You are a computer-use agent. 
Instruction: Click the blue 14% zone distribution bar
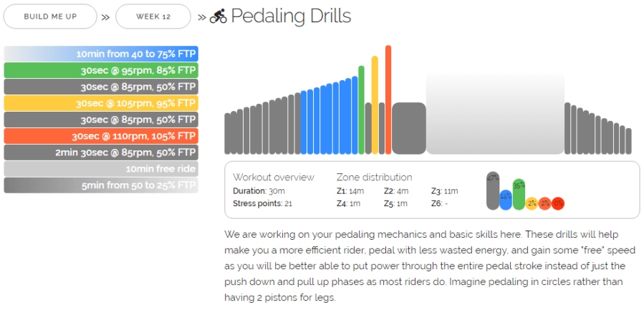pyautogui.click(x=506, y=200)
